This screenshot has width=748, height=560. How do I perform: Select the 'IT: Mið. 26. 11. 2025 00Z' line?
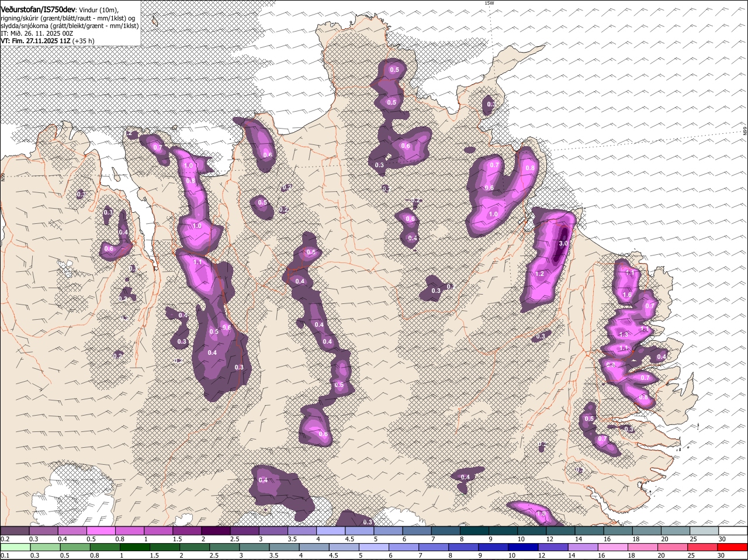coord(37,33)
